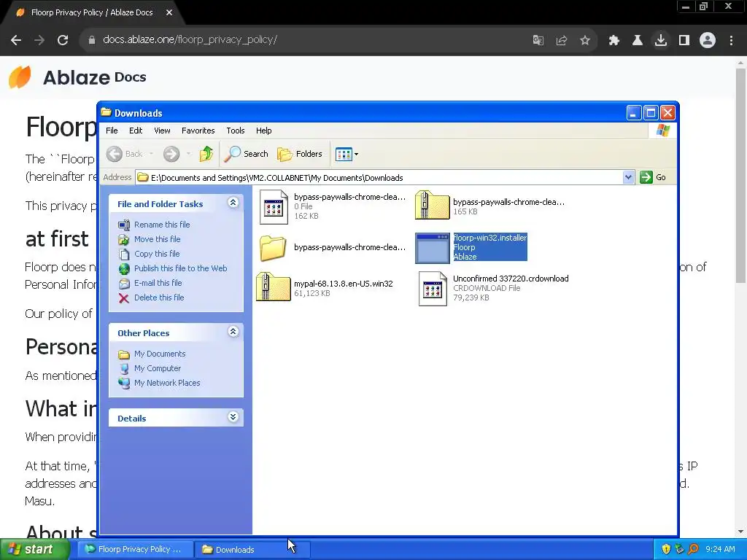
Task: Click the Downloads taskbar button
Action: (252, 549)
